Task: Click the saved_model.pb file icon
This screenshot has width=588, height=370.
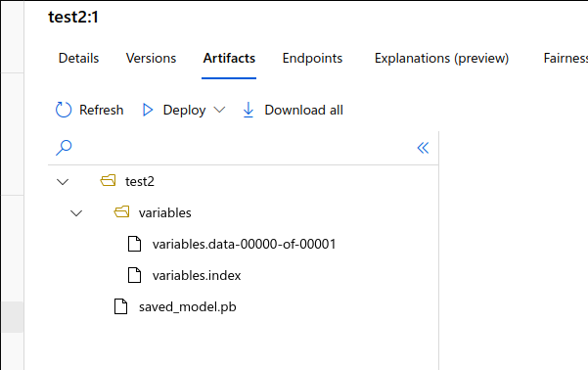Action: coord(120,306)
